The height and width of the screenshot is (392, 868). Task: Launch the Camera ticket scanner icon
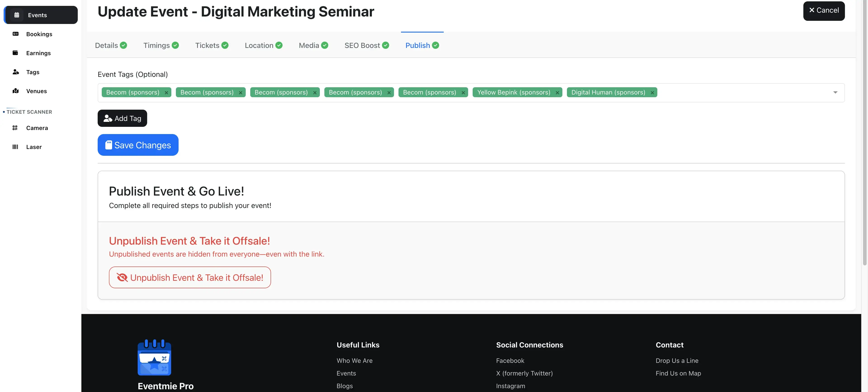coord(15,128)
